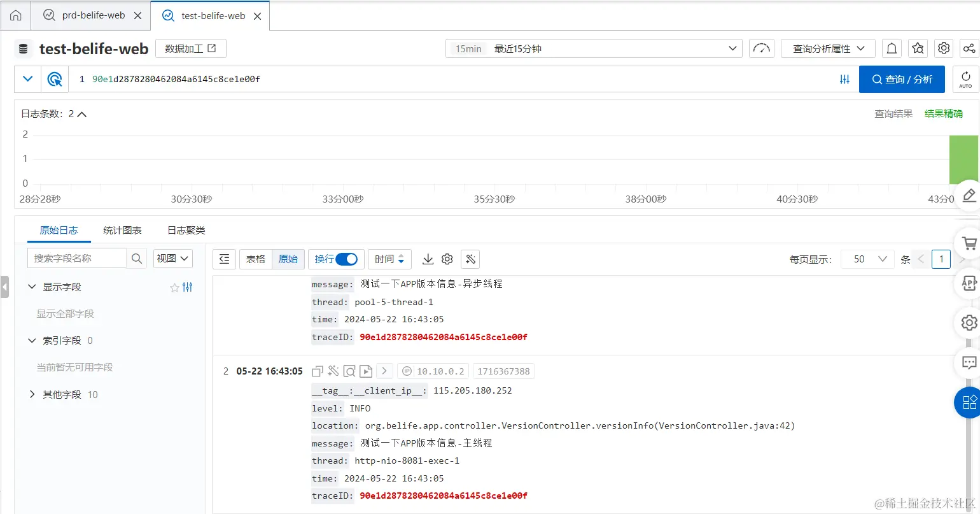
Task: Click the floating edit pencil icon
Action: click(x=969, y=195)
